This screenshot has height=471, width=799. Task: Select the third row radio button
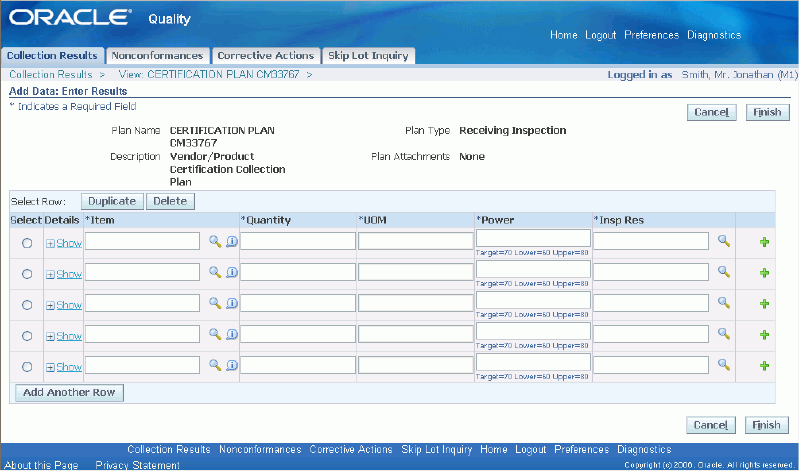pos(27,305)
